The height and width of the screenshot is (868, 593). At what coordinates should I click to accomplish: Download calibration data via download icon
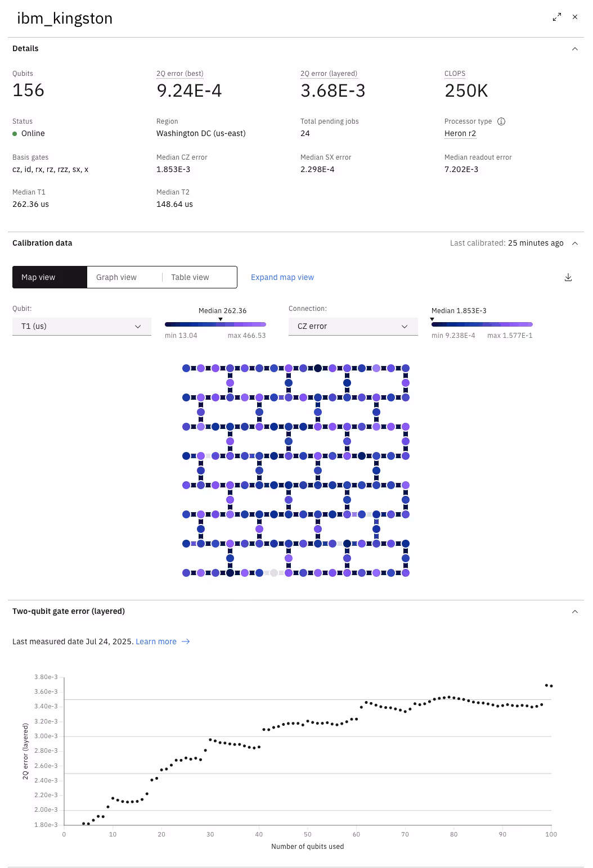coord(568,277)
